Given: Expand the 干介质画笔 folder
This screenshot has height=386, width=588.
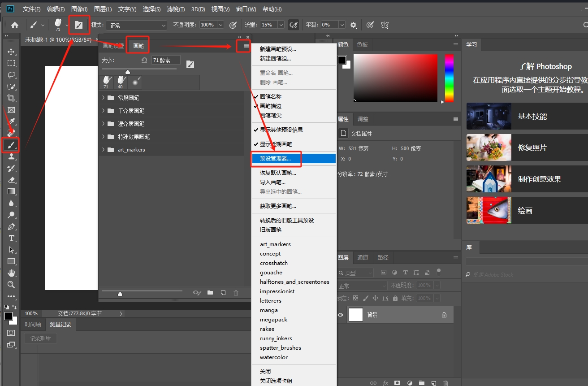Looking at the screenshot, I should point(103,111).
